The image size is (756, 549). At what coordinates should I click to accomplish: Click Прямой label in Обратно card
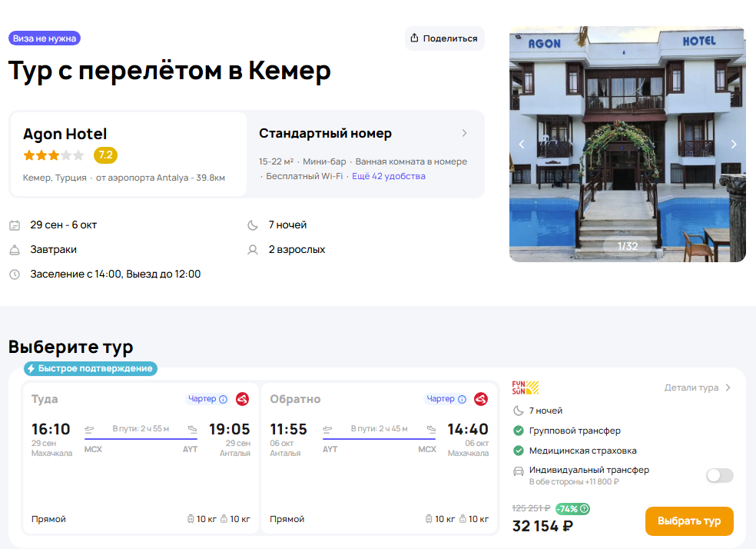tap(287, 519)
